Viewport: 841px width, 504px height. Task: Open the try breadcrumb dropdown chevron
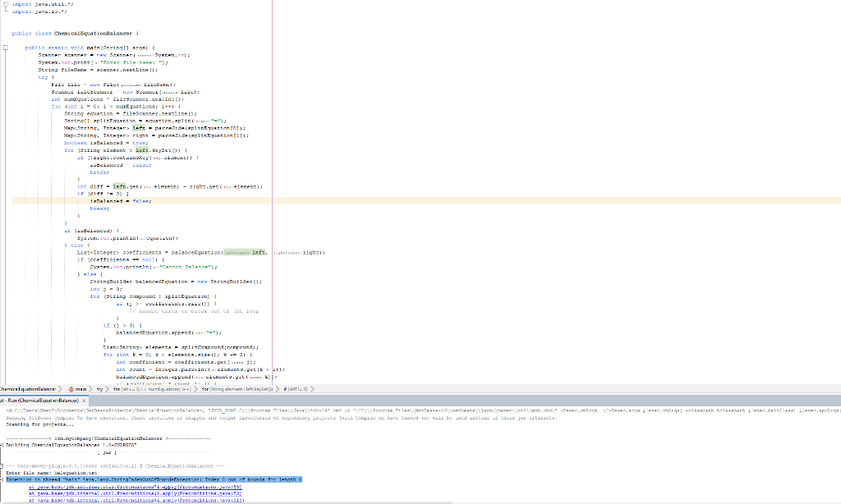[x=108, y=389]
